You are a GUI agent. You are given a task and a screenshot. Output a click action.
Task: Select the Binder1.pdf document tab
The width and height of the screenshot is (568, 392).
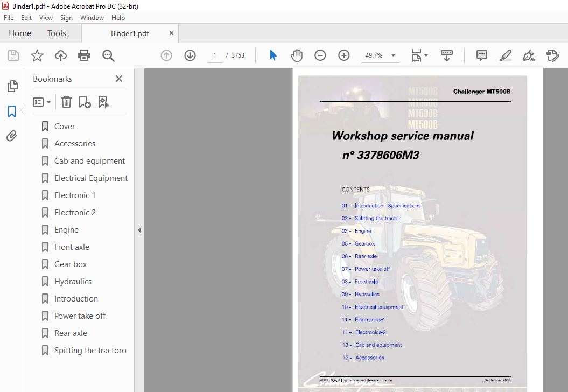tap(130, 33)
